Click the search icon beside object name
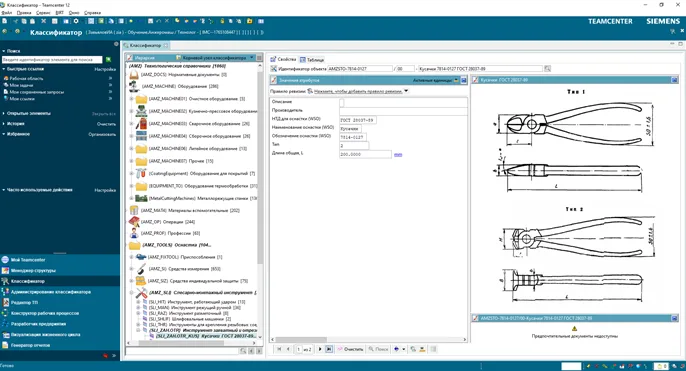 pyautogui.click(x=547, y=69)
